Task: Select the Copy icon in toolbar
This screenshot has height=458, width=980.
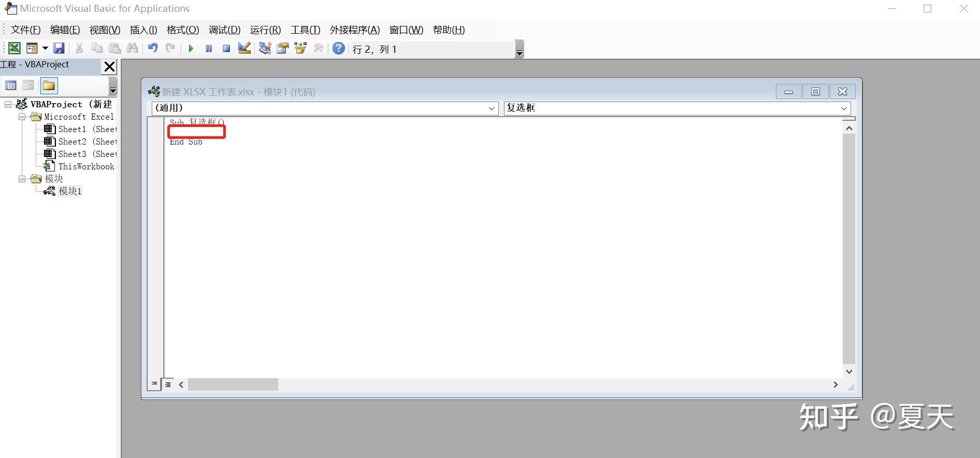Action: click(x=97, y=48)
